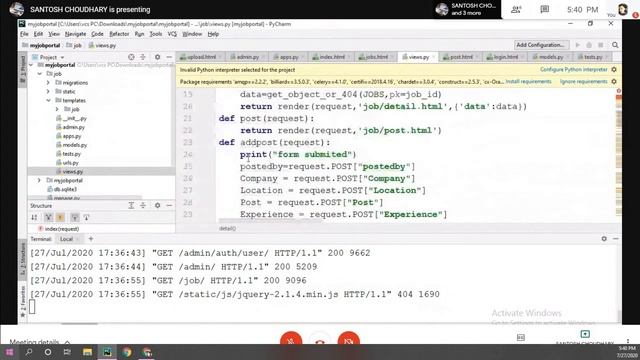
Task: Hide the Structure tool window
Action: [x=169, y=205]
